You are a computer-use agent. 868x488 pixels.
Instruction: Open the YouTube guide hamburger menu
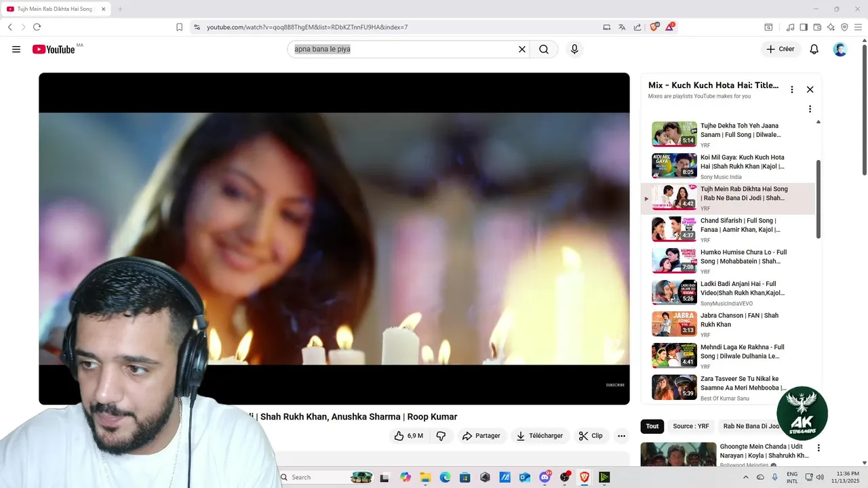(16, 49)
